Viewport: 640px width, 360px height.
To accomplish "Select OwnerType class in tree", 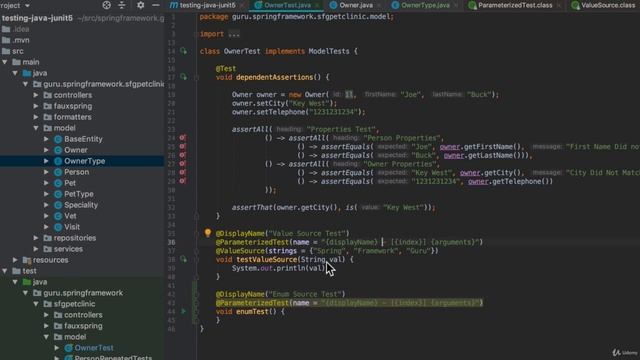I will coord(84,161).
